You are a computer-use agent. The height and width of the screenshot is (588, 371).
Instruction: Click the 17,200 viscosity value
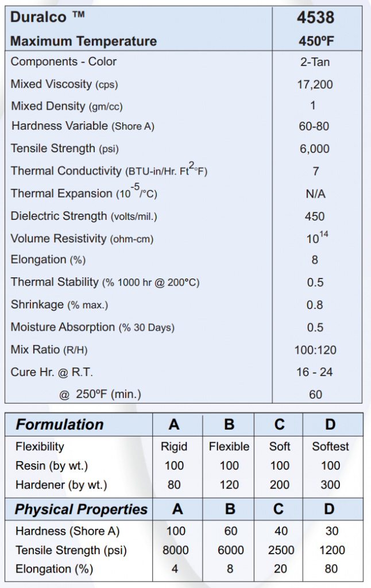pyautogui.click(x=315, y=84)
